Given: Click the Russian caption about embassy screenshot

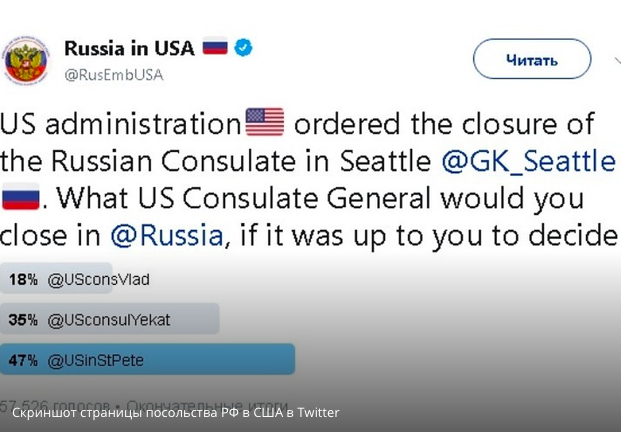Looking at the screenshot, I should tap(175, 413).
